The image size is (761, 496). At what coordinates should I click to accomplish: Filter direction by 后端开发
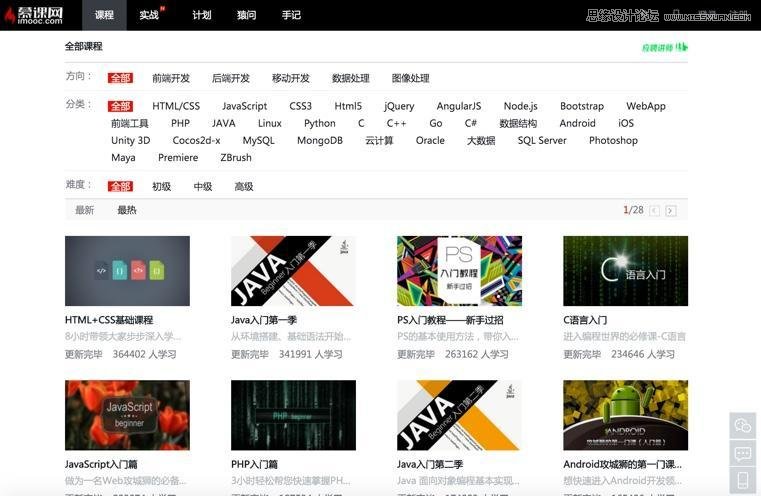(x=231, y=78)
